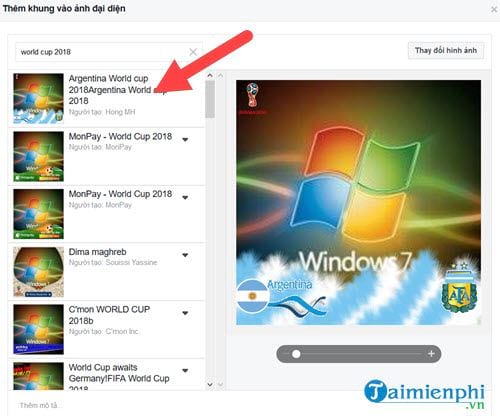The width and height of the screenshot is (500, 416).
Task: Open dropdown for second MonPay - World Cup 2018
Action: [x=185, y=197]
